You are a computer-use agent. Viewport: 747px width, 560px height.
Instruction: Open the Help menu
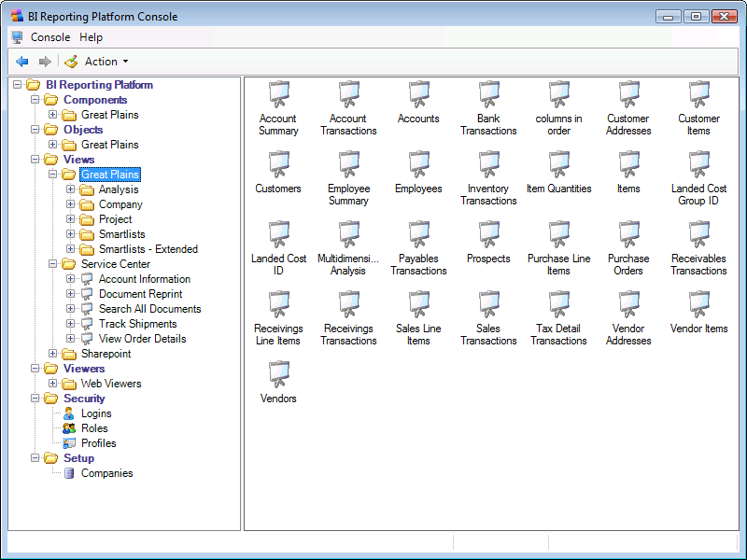[91, 37]
